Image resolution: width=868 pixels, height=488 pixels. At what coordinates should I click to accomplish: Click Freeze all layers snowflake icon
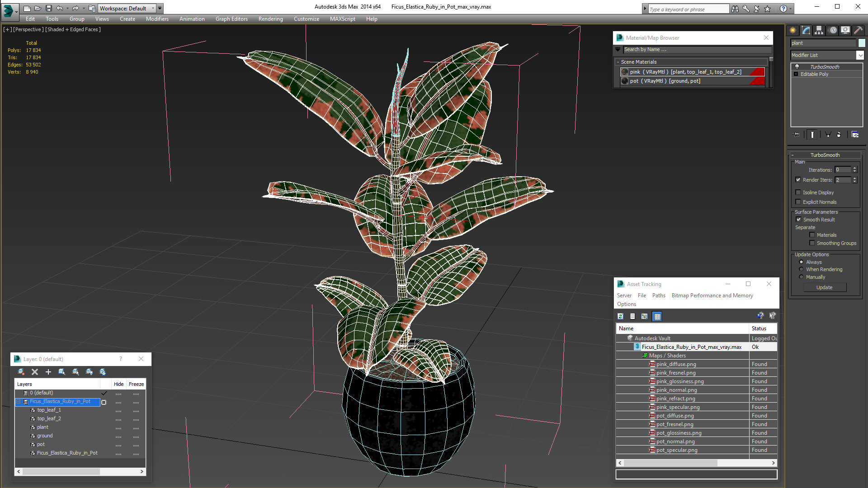point(103,372)
